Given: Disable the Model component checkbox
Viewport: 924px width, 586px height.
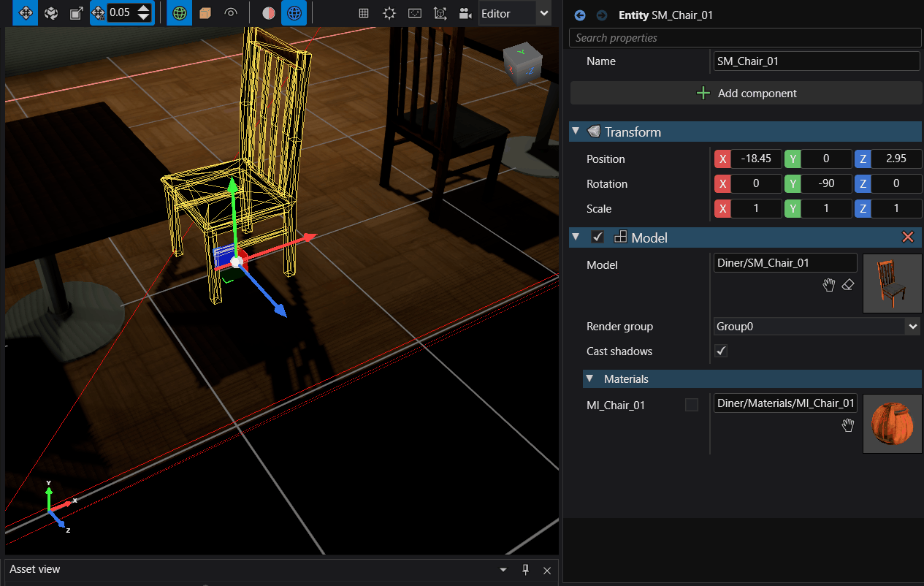Looking at the screenshot, I should [597, 237].
